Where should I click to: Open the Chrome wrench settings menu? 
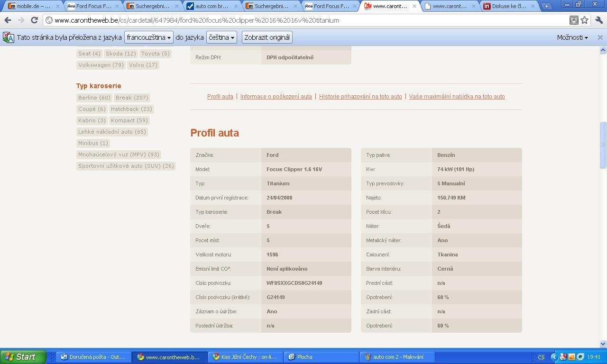[x=598, y=20]
